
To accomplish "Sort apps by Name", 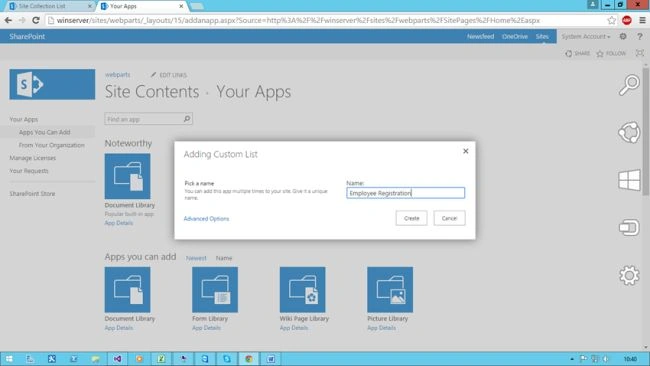I will pos(223,258).
